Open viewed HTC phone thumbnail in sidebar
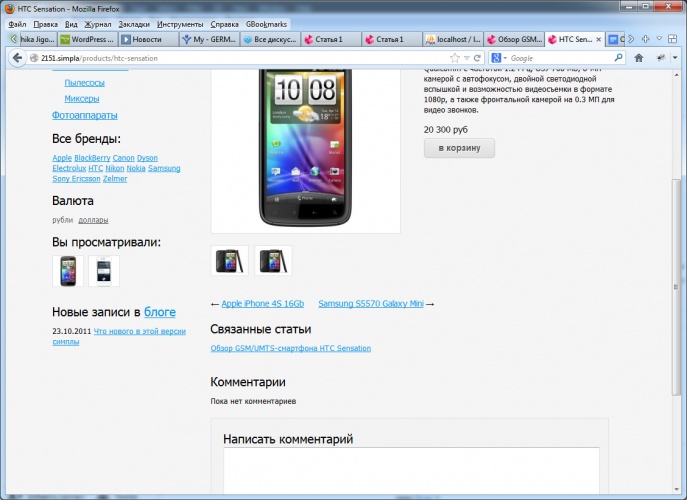The image size is (687, 500). click(68, 271)
